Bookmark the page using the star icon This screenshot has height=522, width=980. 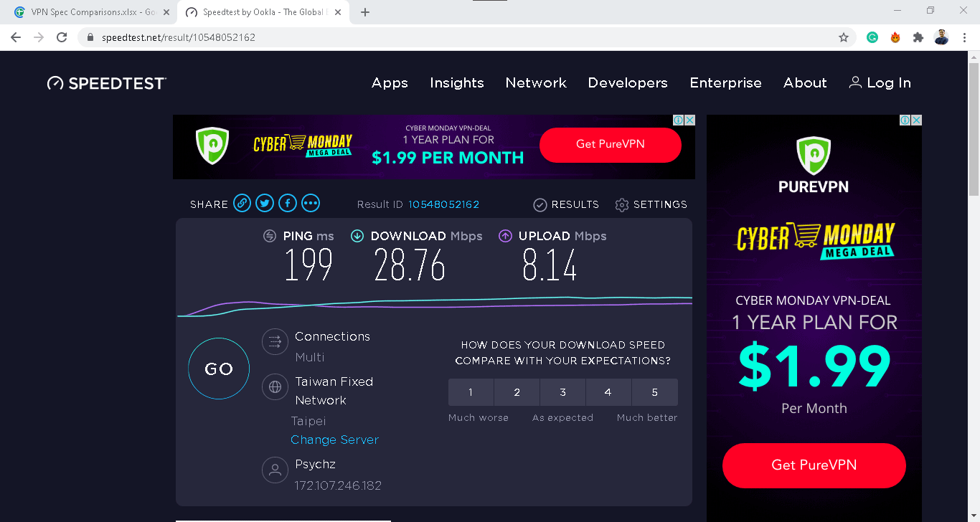point(844,37)
